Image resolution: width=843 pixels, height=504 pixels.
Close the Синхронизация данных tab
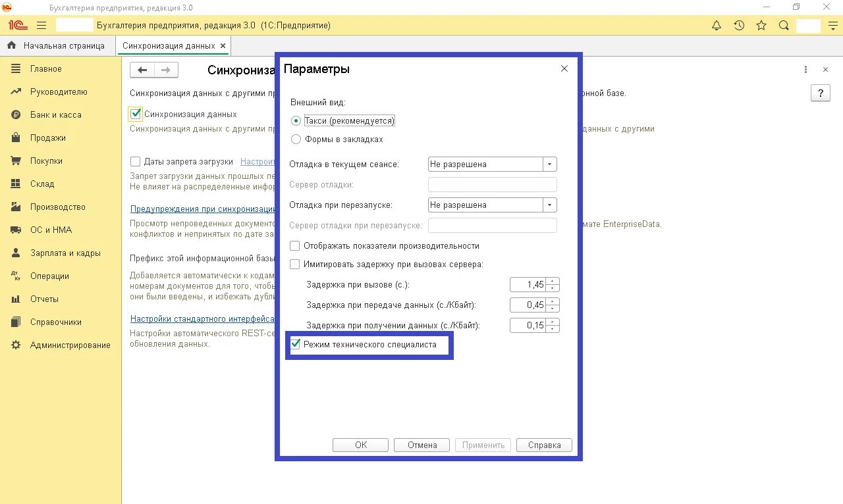(223, 46)
